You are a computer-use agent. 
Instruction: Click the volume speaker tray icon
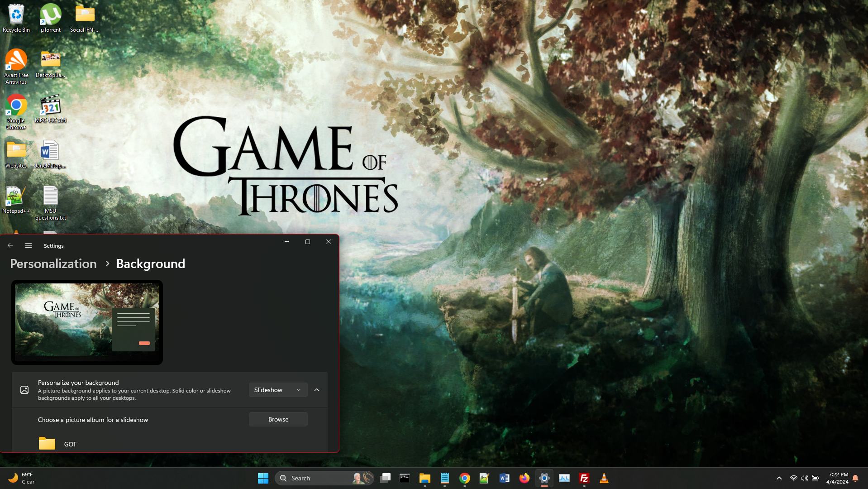804,478
